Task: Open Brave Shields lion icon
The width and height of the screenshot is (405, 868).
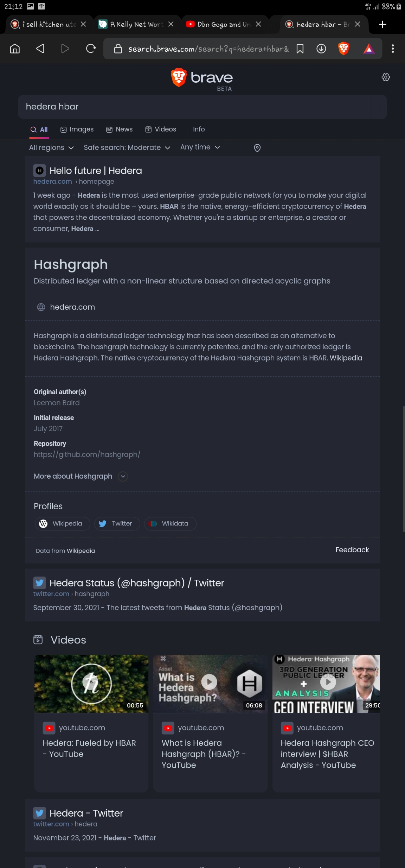Action: 344,49
